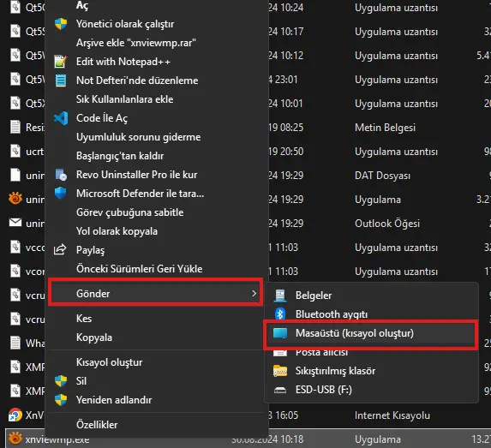The image size is (491, 448).
Task: Open Özellikler from the context menu
Action: [97, 425]
